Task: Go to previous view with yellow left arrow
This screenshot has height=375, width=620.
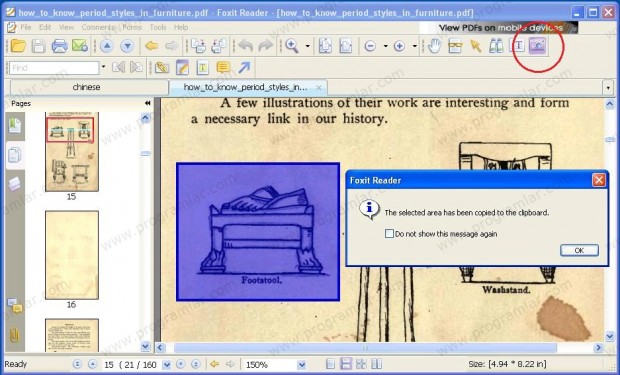Action: click(x=151, y=46)
